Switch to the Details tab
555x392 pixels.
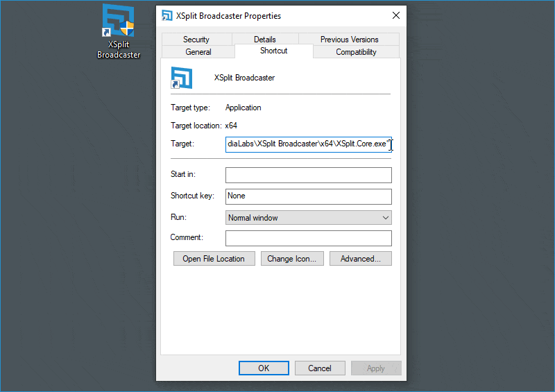265,40
